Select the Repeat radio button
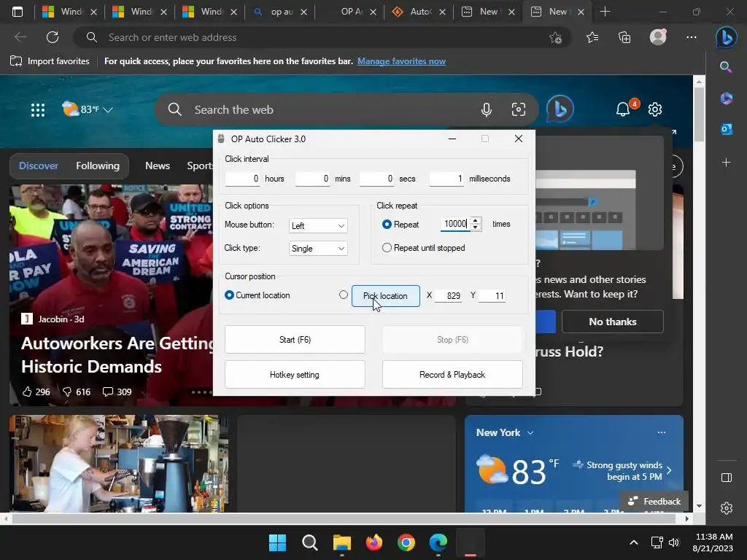Screen dimensions: 747x560 [x=387, y=225]
